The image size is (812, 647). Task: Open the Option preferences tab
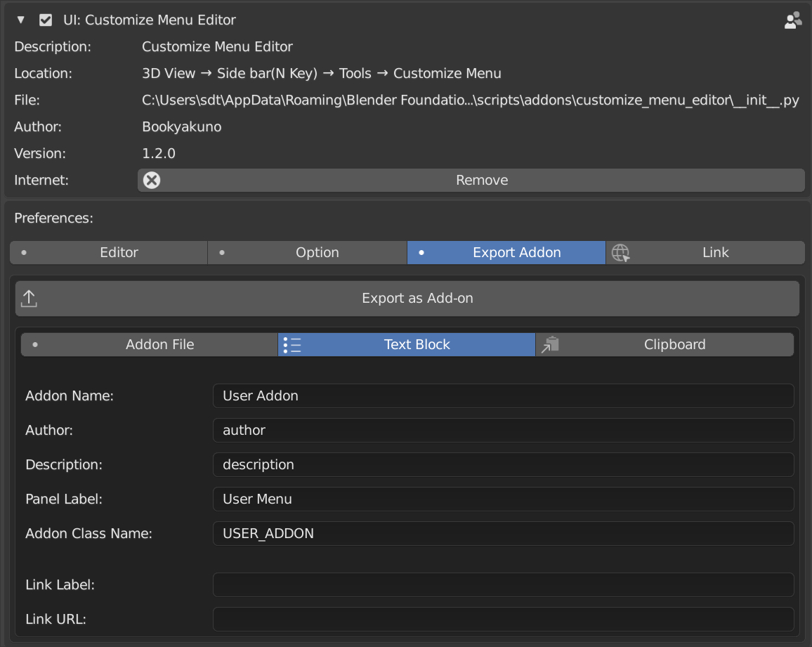(308, 253)
